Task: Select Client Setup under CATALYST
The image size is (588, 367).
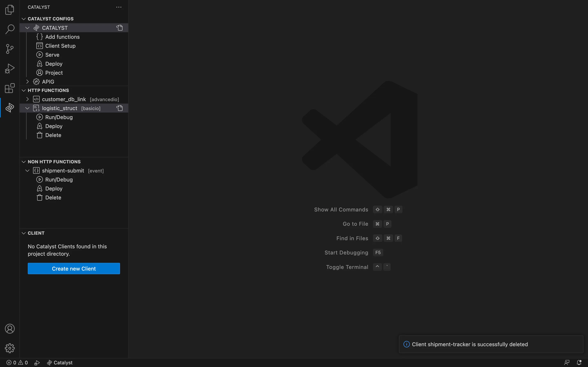Action: pos(60,46)
